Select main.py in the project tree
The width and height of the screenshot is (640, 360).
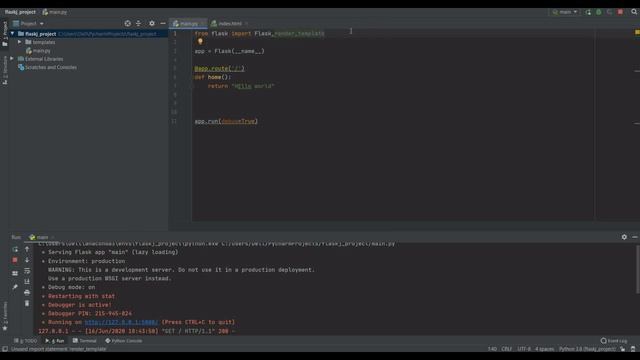click(38, 51)
